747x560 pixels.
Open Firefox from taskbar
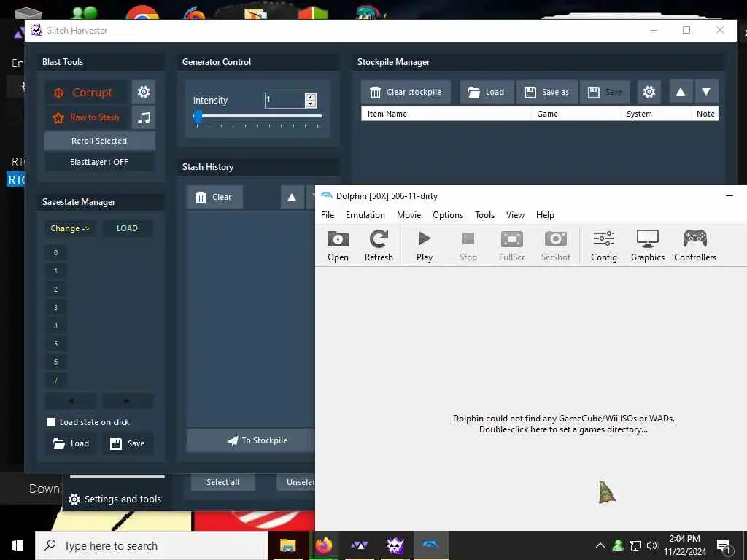[x=324, y=545]
